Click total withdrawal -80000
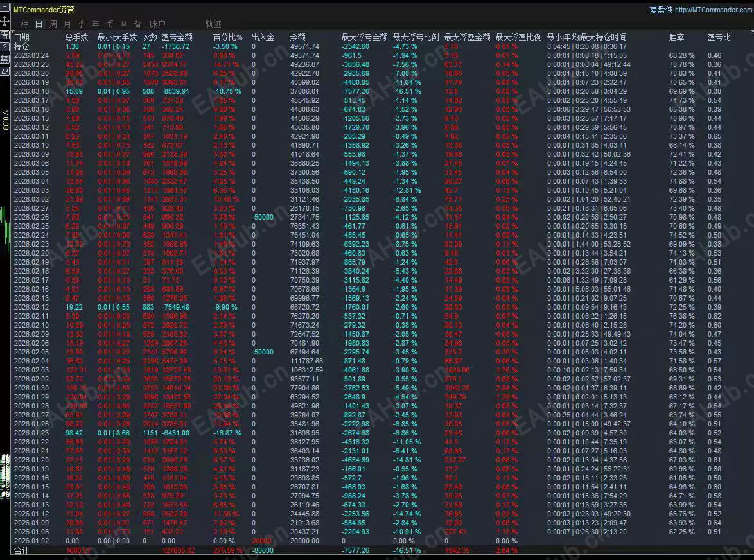The width and height of the screenshot is (754, 560). [263, 551]
